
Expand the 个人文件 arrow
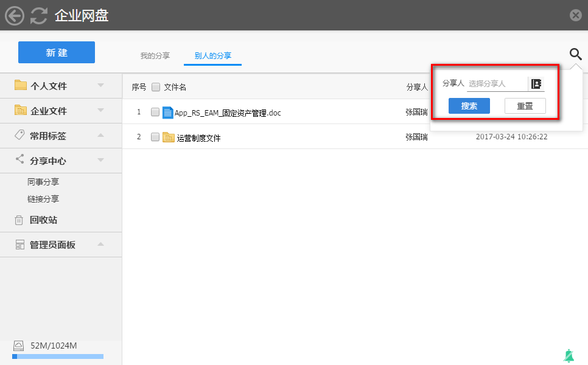(x=100, y=86)
